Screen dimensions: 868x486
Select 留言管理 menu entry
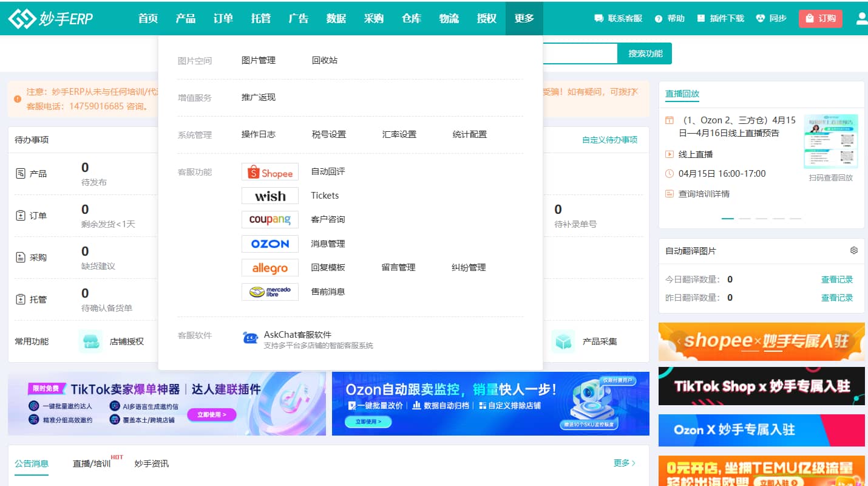(398, 267)
